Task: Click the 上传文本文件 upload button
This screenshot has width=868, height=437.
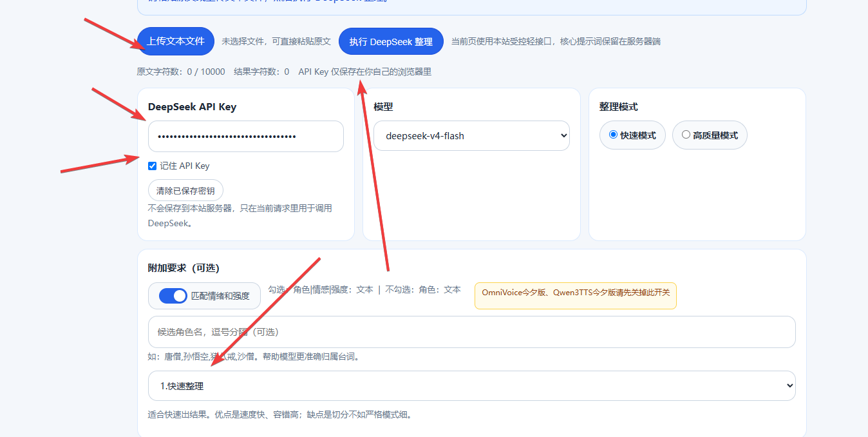Action: pos(176,41)
